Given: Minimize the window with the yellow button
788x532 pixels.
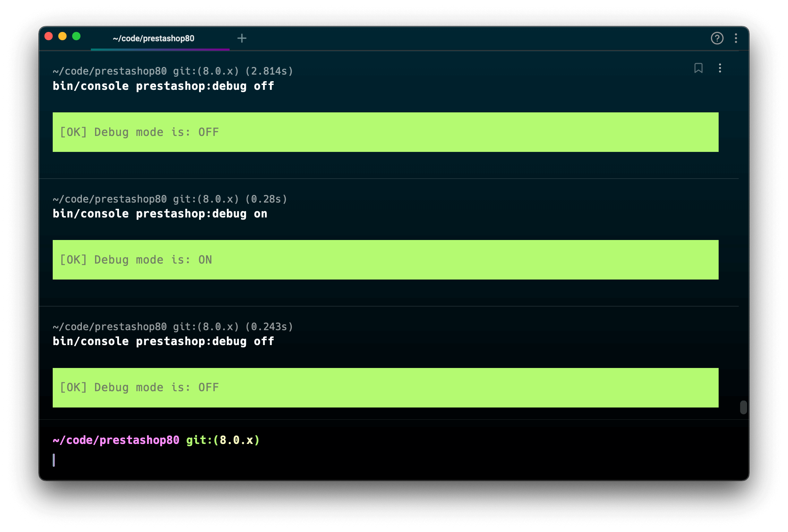Looking at the screenshot, I should point(62,36).
